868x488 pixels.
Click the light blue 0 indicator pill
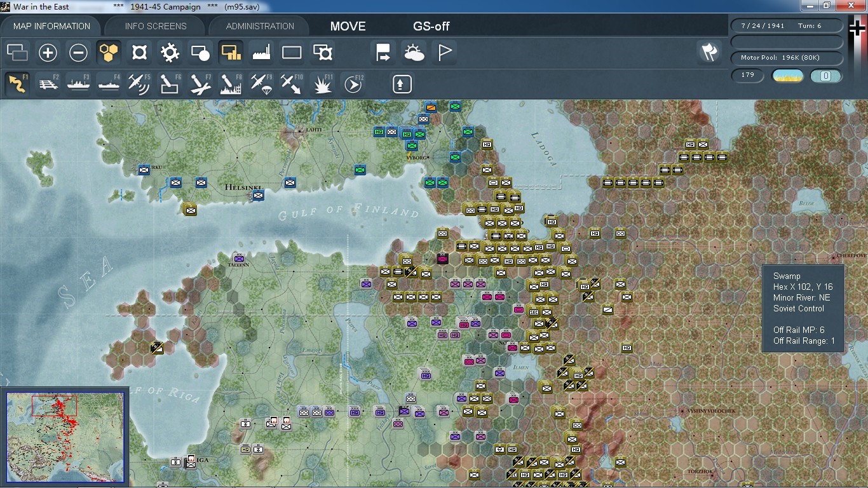point(826,76)
